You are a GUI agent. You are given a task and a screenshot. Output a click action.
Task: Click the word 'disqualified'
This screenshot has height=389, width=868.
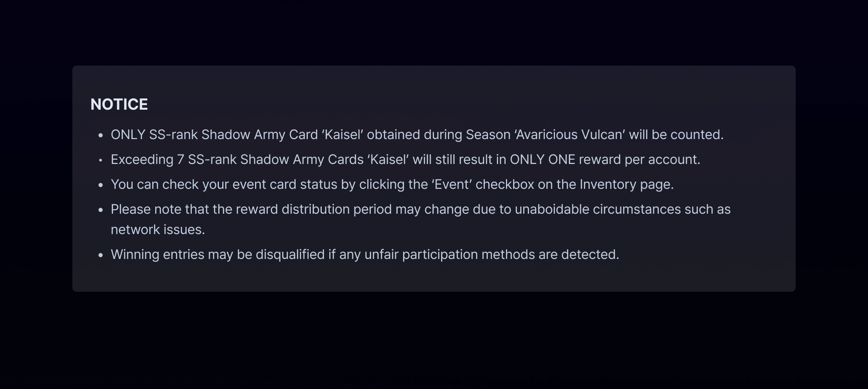(290, 254)
